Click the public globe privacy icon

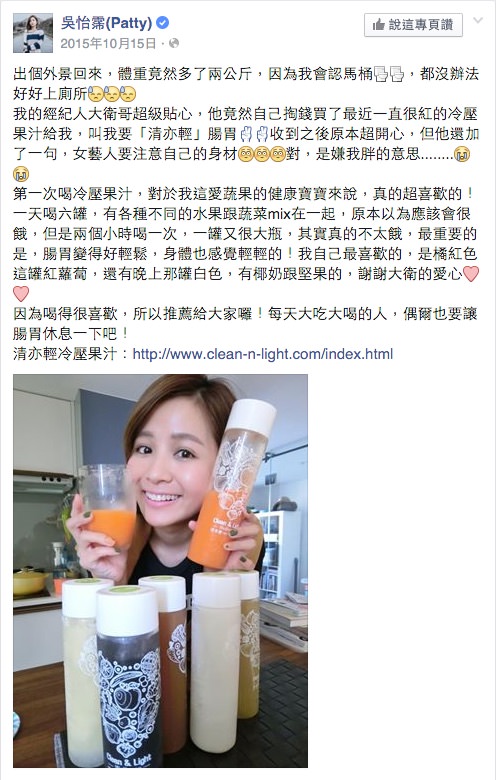point(174,43)
